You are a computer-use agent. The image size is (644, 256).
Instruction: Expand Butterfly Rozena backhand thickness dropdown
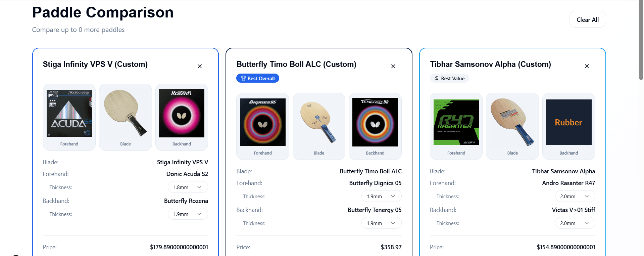(188, 214)
